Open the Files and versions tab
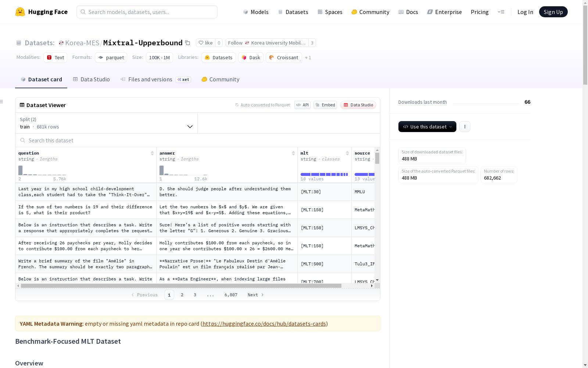This screenshot has width=588, height=368. tap(155, 79)
